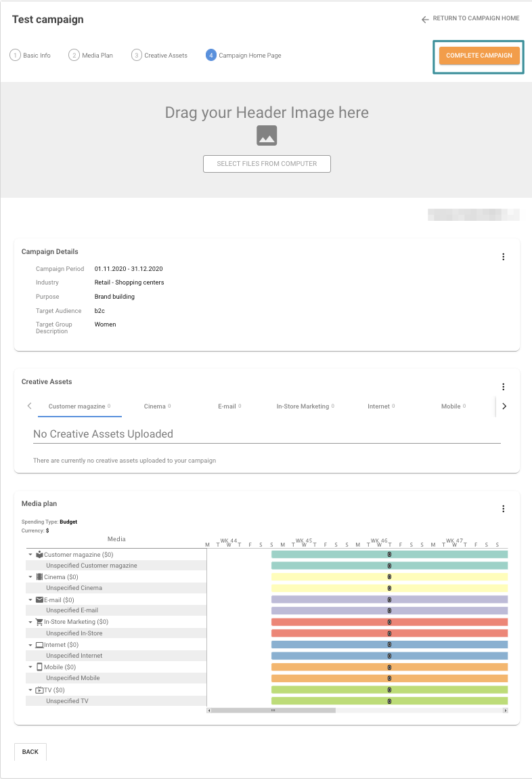Click the purple E-mail timeline bar
Image resolution: width=532 pixels, height=779 pixels.
[390, 599]
